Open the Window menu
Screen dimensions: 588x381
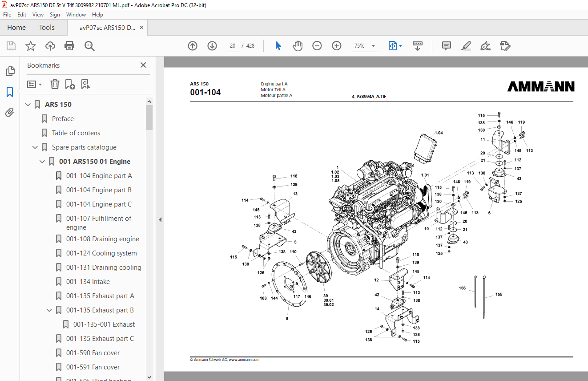pos(76,15)
